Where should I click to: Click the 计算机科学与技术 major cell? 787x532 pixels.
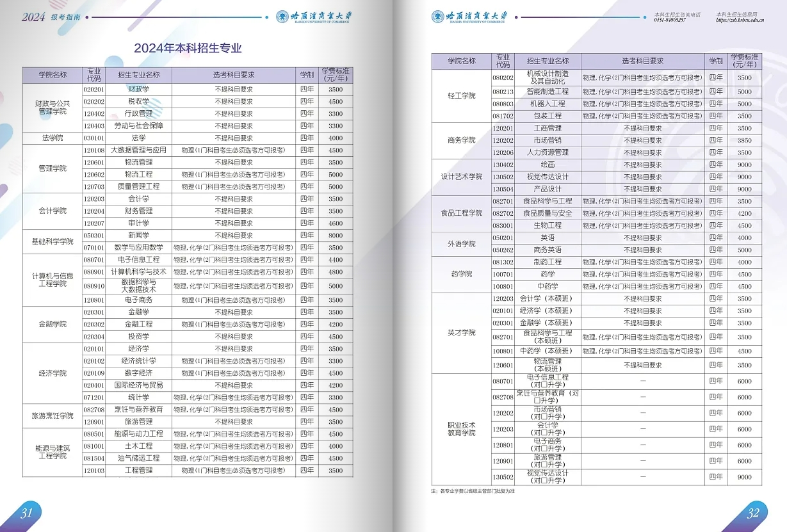pos(138,272)
